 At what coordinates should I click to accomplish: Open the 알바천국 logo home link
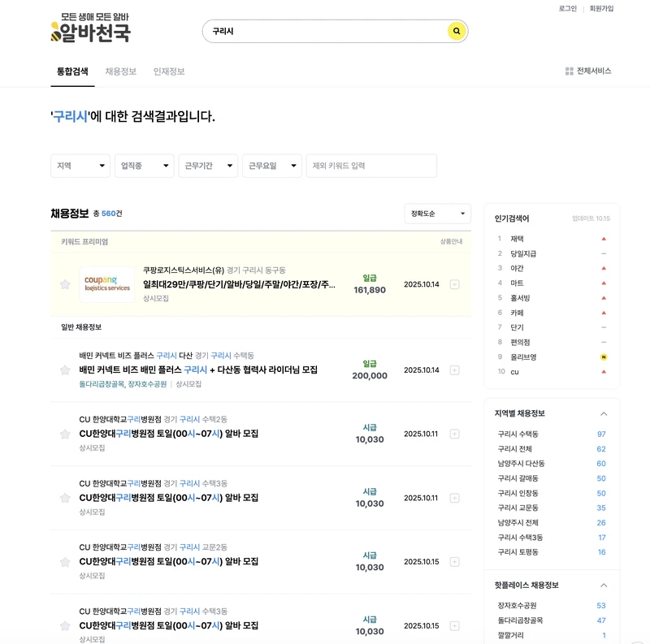click(x=90, y=28)
